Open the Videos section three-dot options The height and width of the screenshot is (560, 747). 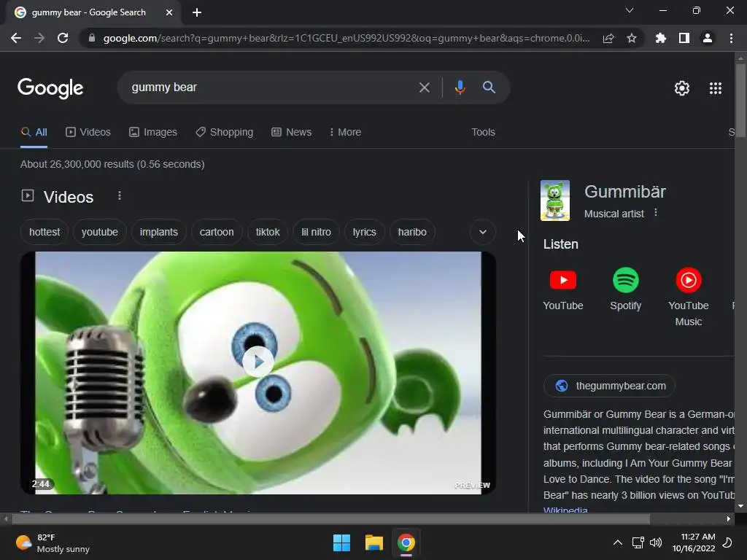(120, 195)
